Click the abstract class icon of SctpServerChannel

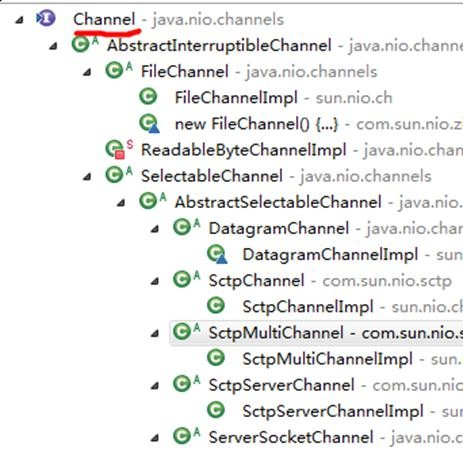click(182, 384)
